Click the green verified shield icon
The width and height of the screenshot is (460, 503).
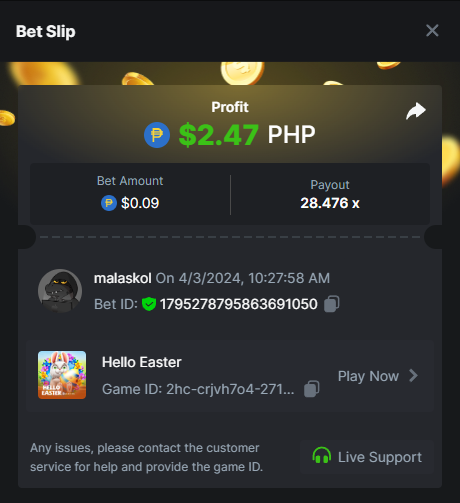149,304
